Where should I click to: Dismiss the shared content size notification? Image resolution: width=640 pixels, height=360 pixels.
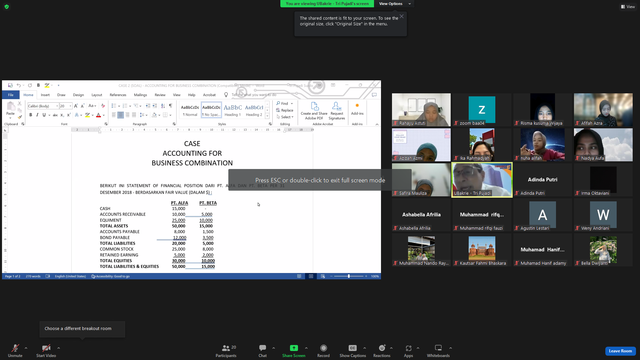click(x=402, y=16)
